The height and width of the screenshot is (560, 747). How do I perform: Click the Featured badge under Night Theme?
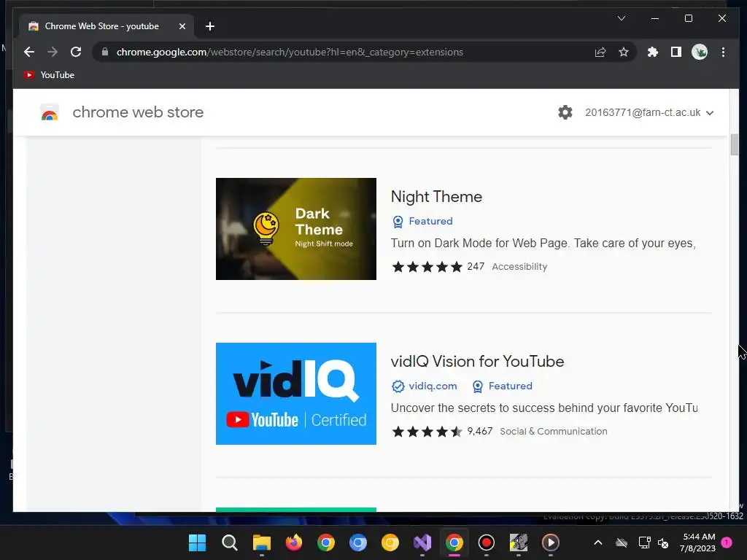coord(422,221)
